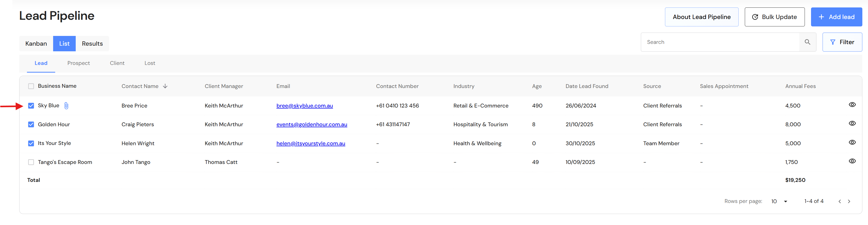Click the Add lead button

(x=836, y=17)
